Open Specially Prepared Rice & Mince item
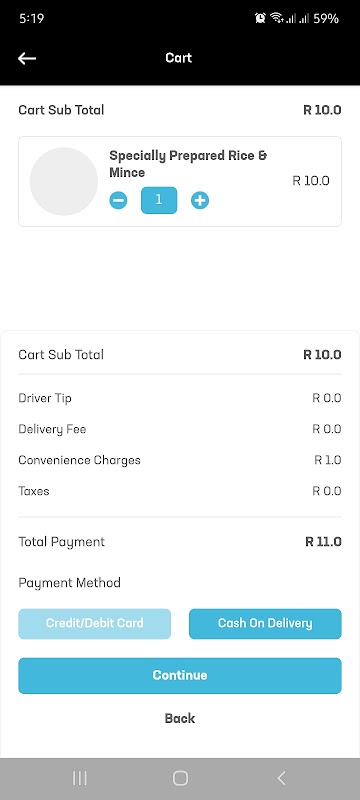The width and height of the screenshot is (360, 800). click(x=188, y=164)
